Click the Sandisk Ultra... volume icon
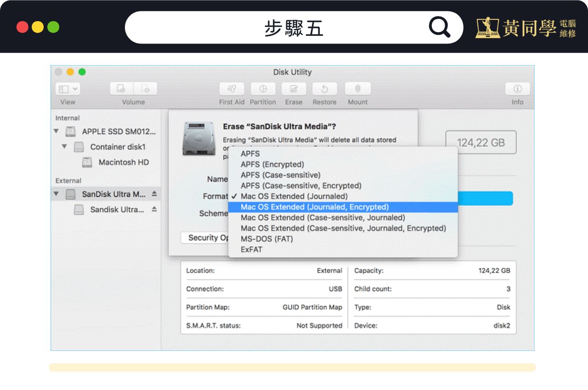The width and height of the screenshot is (588, 390). (79, 210)
